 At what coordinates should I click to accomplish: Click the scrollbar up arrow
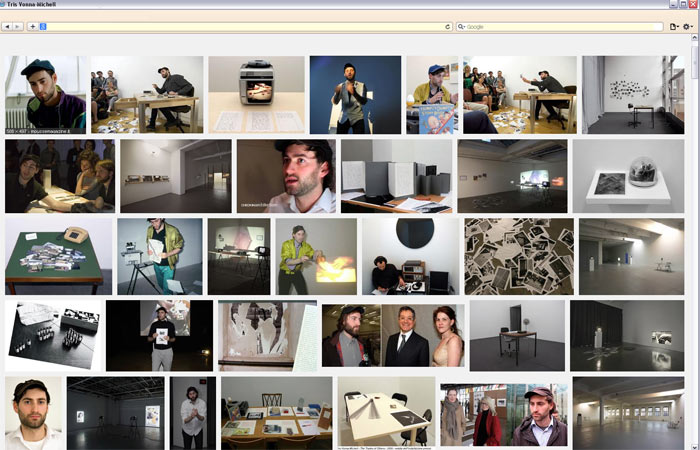[x=695, y=38]
